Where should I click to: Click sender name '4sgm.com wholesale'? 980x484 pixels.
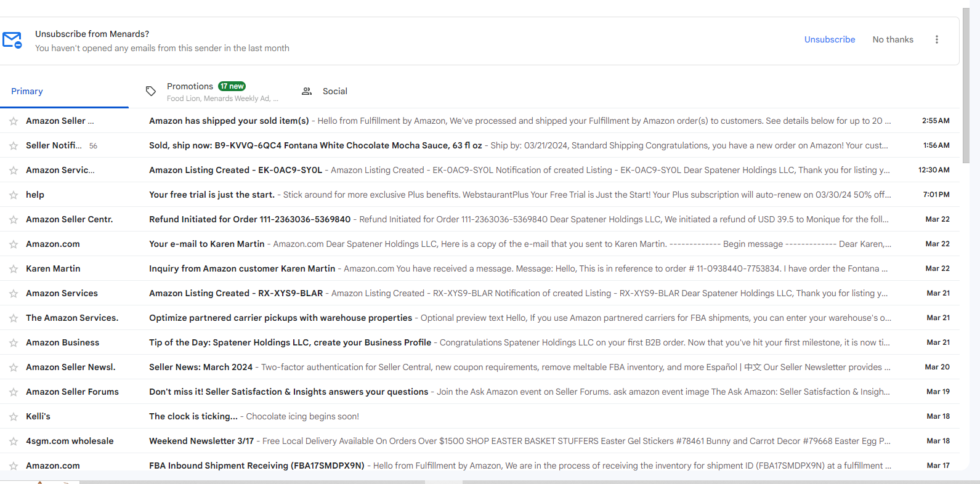point(70,441)
